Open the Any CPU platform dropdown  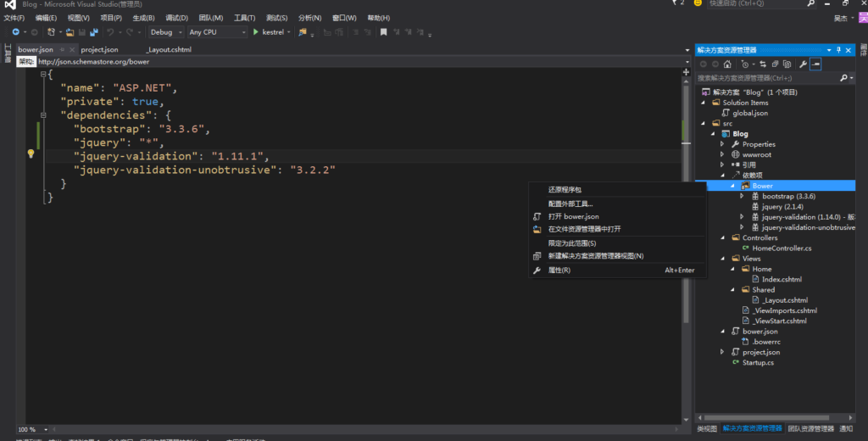(216, 32)
